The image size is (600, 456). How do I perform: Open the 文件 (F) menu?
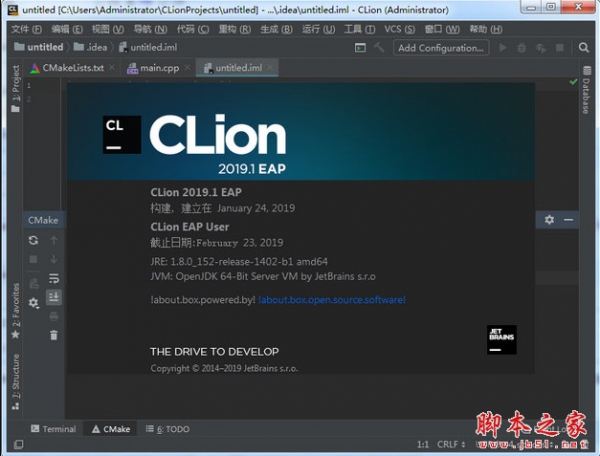[x=26, y=29]
